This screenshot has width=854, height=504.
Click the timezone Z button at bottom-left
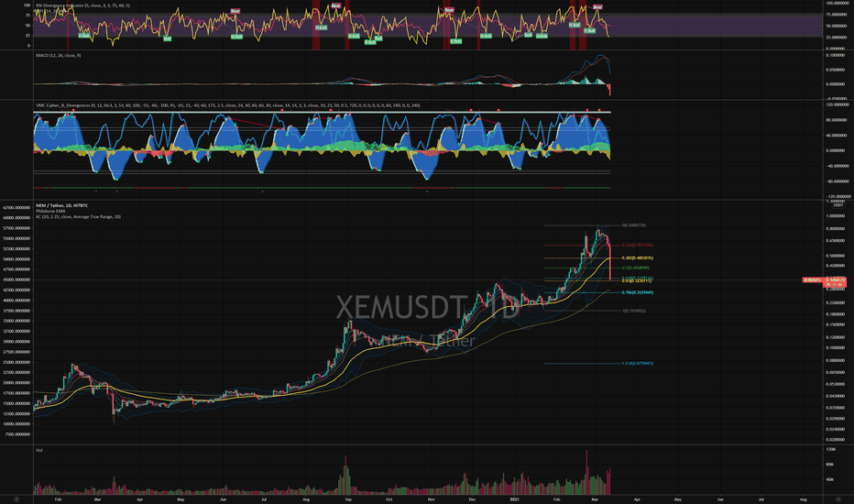pos(16,499)
